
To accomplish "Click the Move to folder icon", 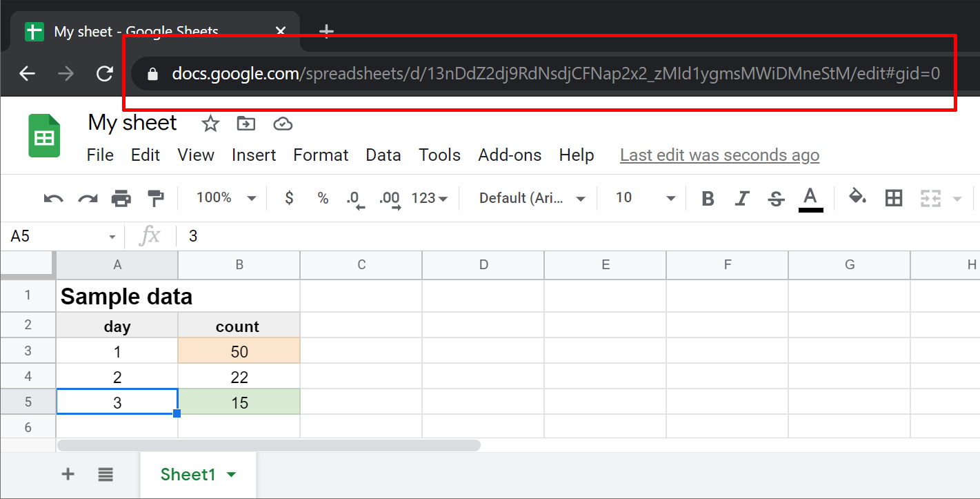I will (246, 124).
